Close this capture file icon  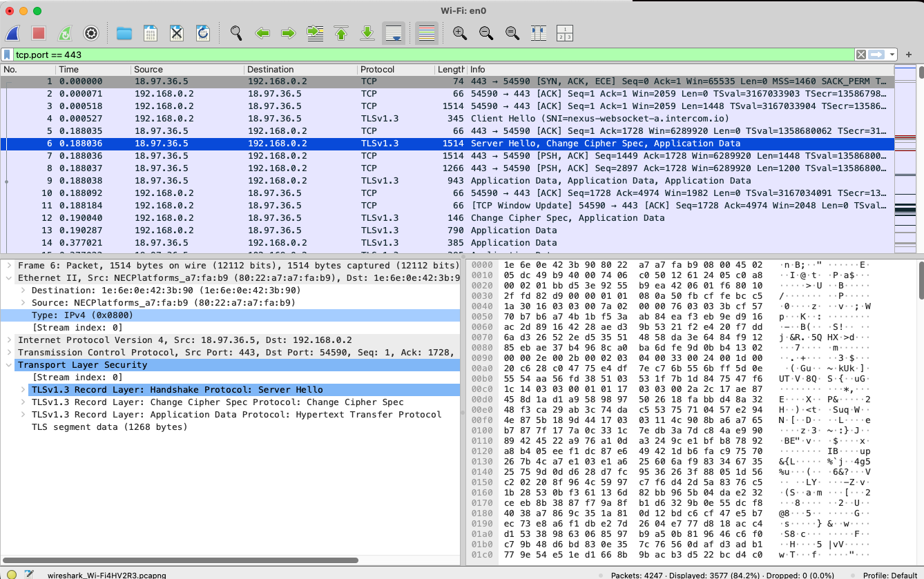pyautogui.click(x=177, y=33)
